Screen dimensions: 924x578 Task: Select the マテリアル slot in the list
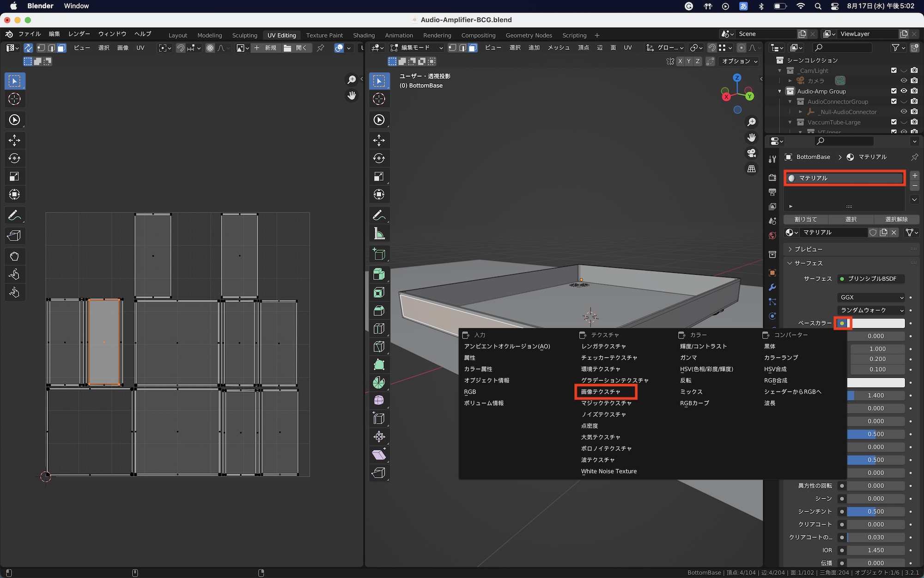(845, 178)
